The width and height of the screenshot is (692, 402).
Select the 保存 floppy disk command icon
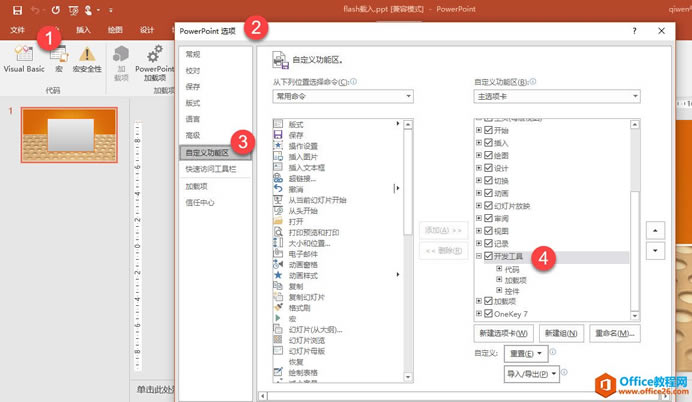tap(278, 135)
